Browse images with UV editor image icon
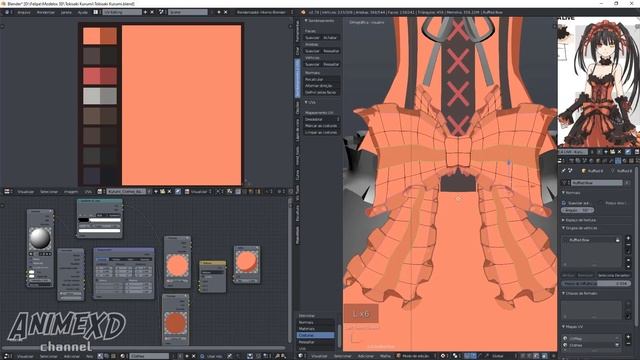This screenshot has height=360, width=640. pyautogui.click(x=100, y=191)
